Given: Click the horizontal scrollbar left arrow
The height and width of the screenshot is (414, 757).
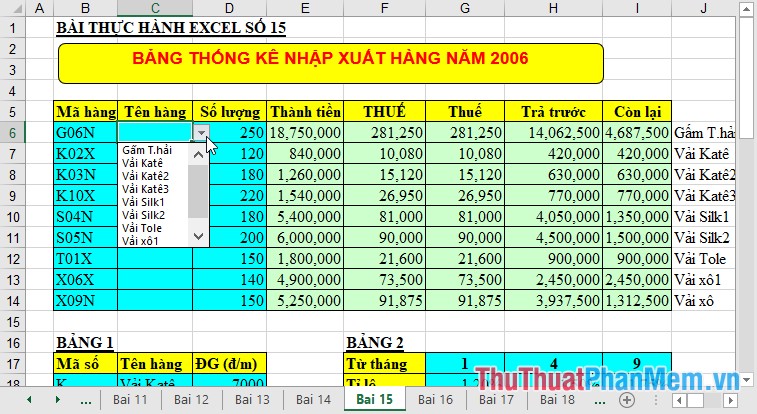Looking at the screenshot, I should point(679,400).
